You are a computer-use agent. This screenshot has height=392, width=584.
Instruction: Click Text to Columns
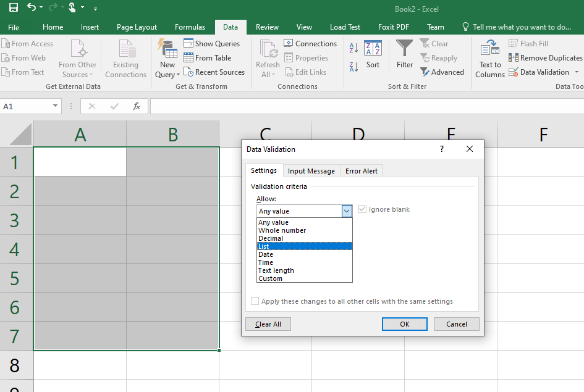tap(490, 59)
